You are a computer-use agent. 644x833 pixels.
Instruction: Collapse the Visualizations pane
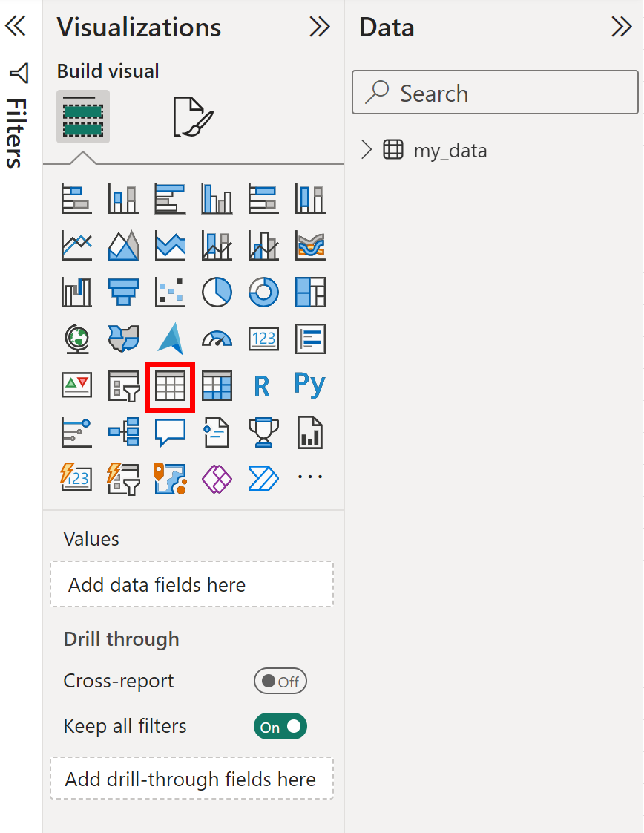[x=320, y=27]
